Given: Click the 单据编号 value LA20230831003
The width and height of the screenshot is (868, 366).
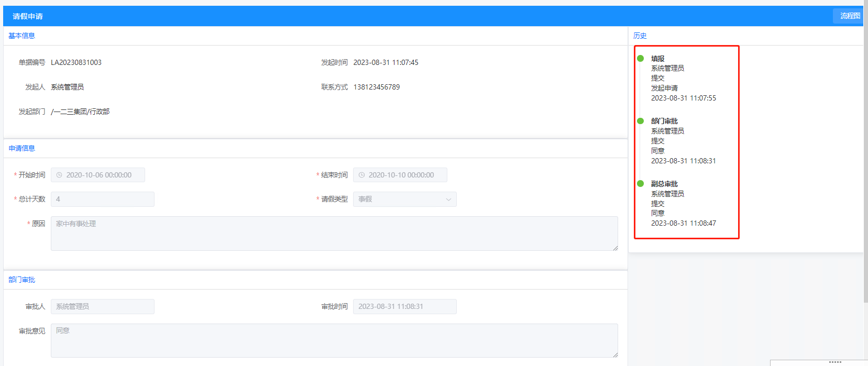Looking at the screenshot, I should coord(76,62).
